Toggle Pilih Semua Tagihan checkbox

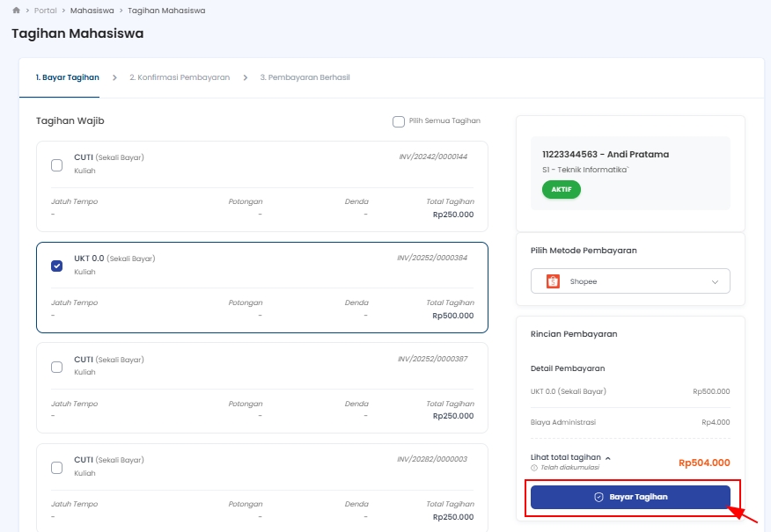point(399,121)
